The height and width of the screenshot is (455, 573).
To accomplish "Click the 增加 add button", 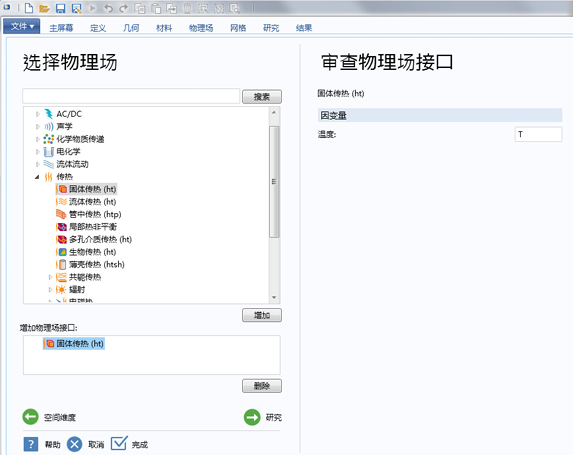I will 262,315.
